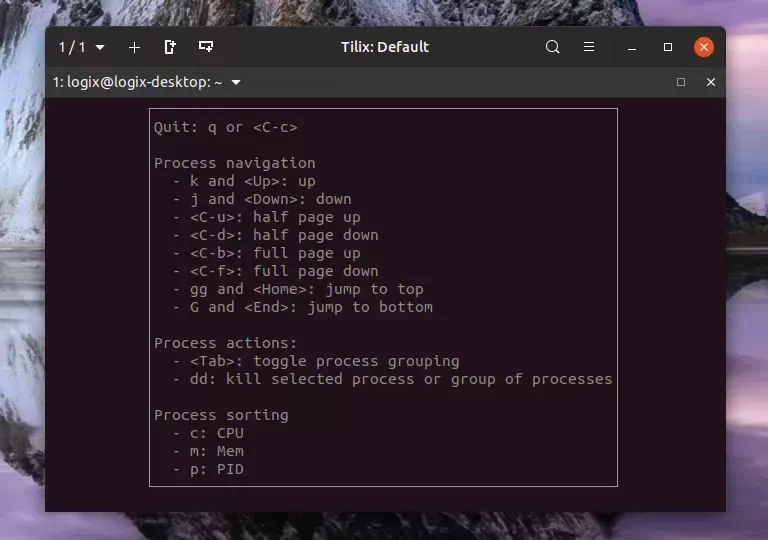The height and width of the screenshot is (540, 768).
Task: Close the Tilix window
Action: click(704, 47)
